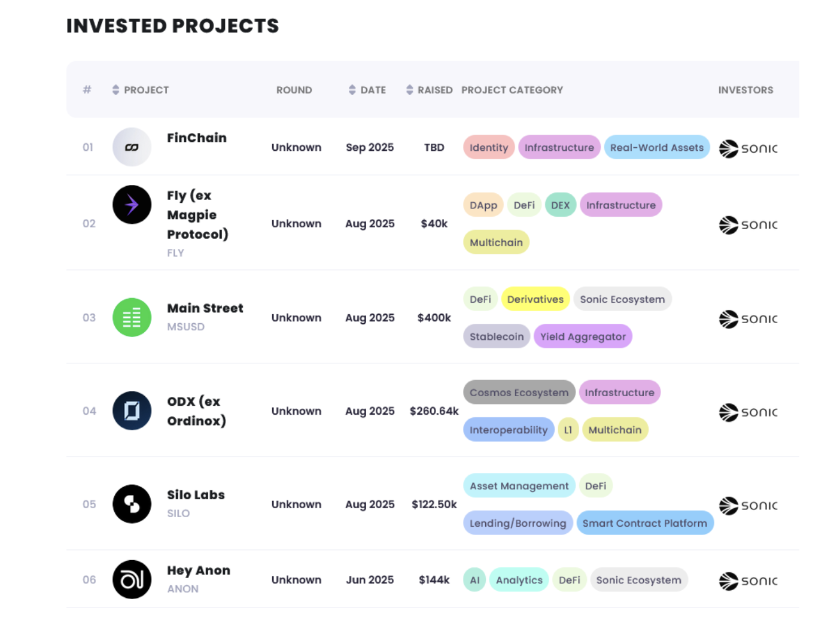Click the Hey Anon logo icon

tap(132, 579)
